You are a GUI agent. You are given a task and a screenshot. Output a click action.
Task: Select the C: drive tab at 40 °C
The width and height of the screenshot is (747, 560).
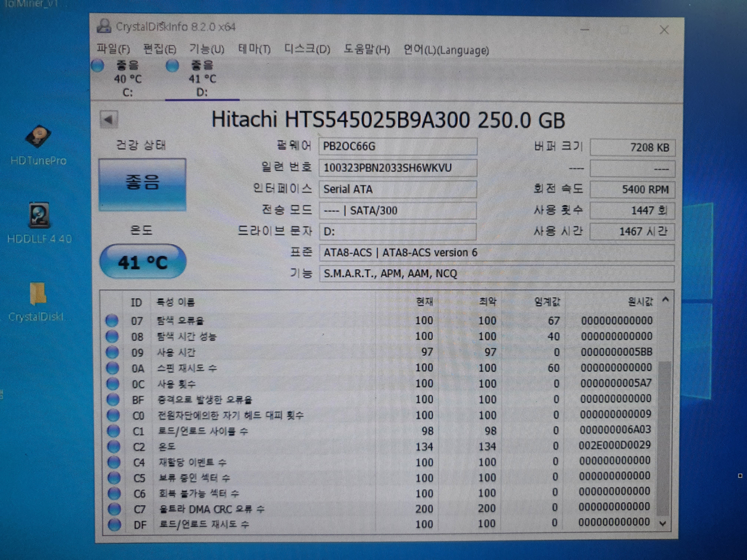(x=127, y=79)
